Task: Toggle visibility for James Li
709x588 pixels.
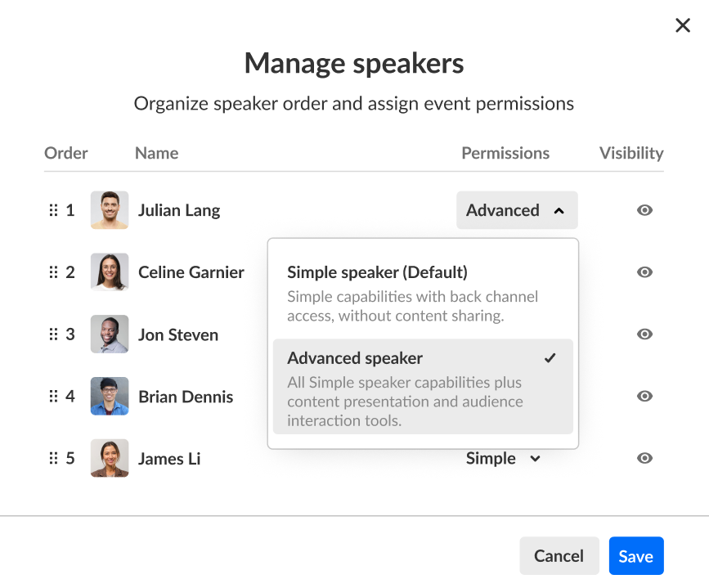Action: click(x=644, y=458)
